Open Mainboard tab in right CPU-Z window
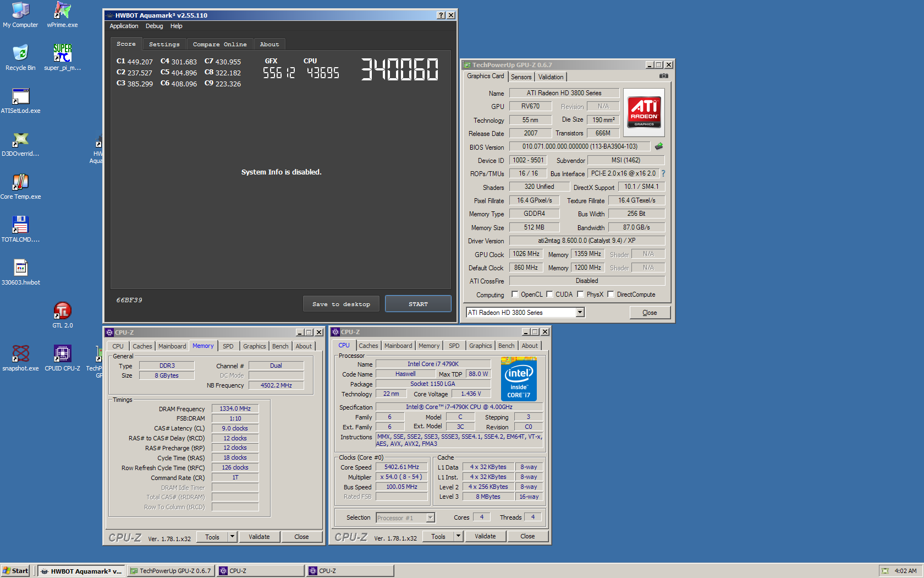 pyautogui.click(x=398, y=346)
